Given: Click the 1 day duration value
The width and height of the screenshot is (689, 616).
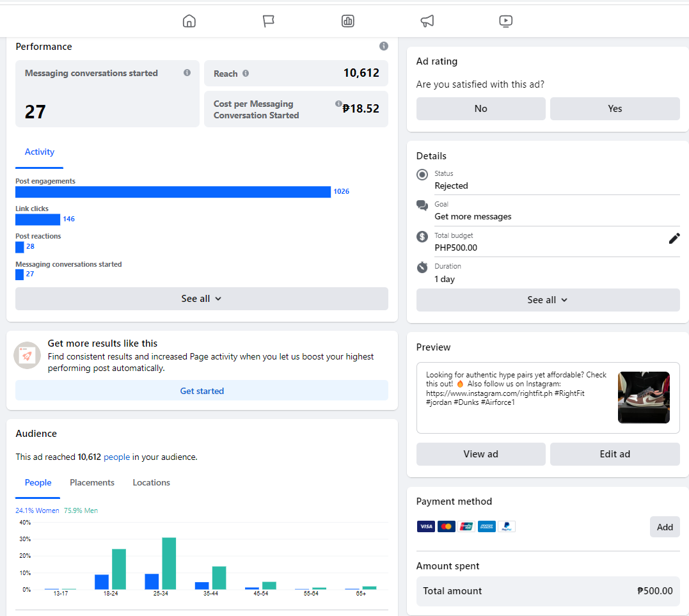Looking at the screenshot, I should pyautogui.click(x=445, y=280).
